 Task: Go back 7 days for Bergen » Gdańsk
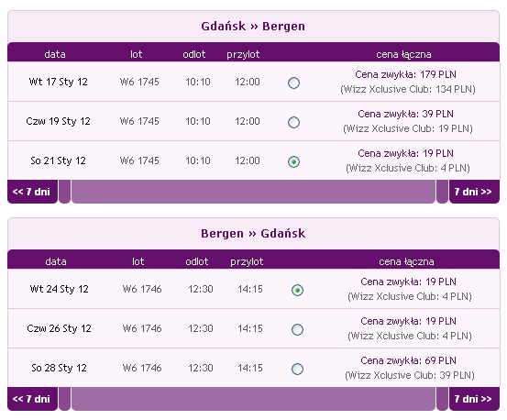tap(32, 399)
